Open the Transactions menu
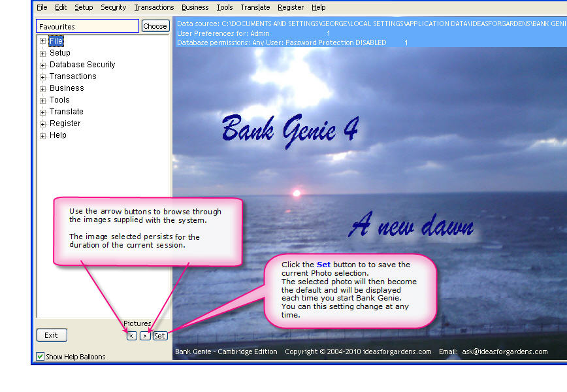Screen dimensions: 567x392 [154, 7]
